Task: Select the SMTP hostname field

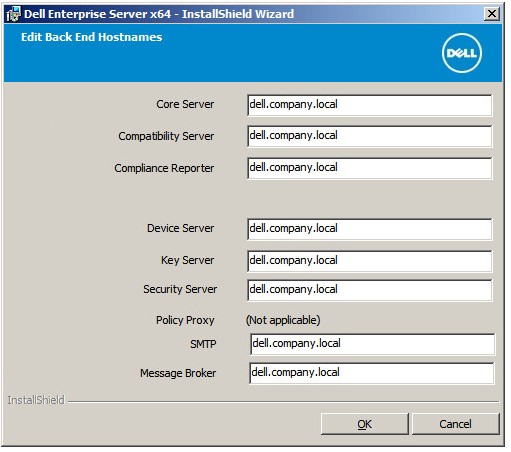Action: 372,344
